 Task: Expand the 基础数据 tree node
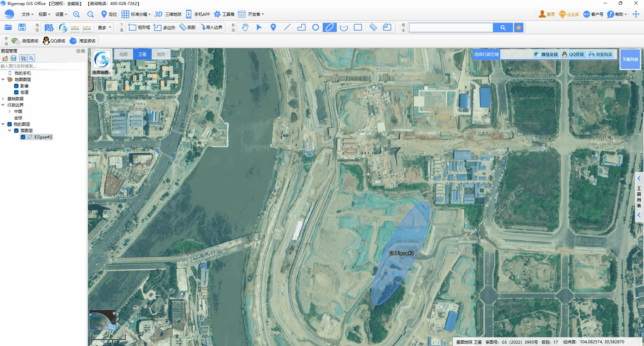pyautogui.click(x=3, y=99)
